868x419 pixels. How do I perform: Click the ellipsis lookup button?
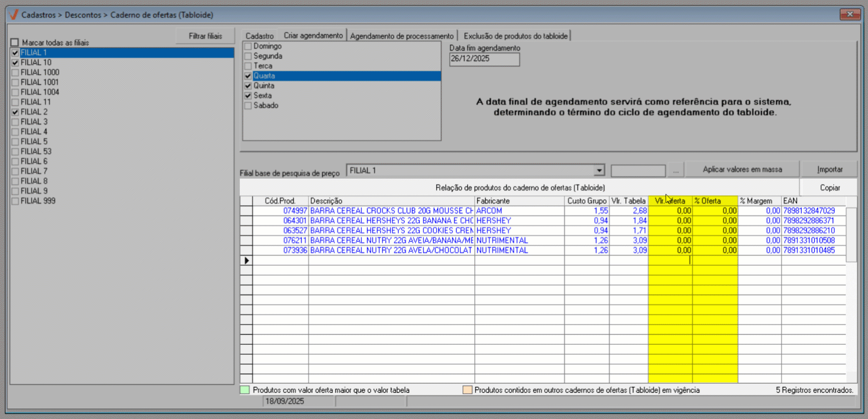[x=676, y=171]
